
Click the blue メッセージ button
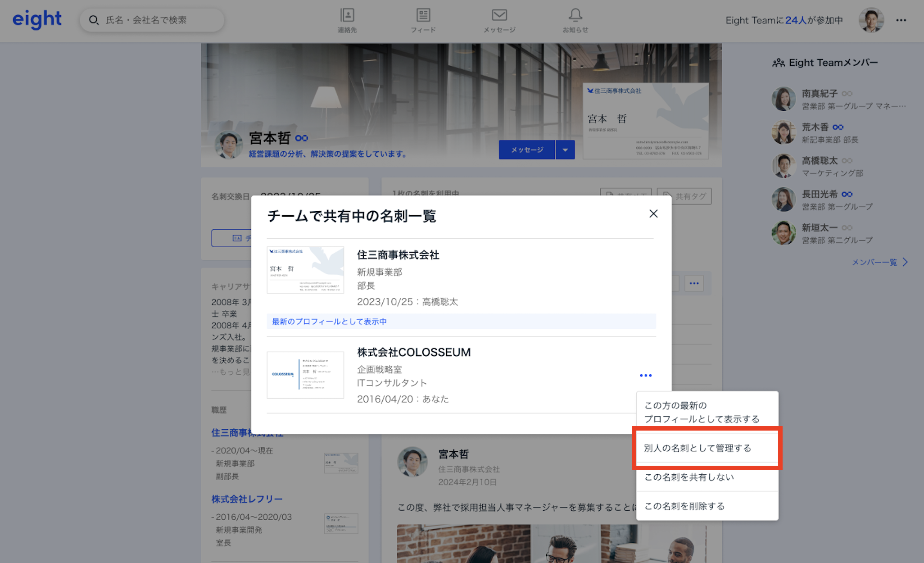pyautogui.click(x=526, y=150)
